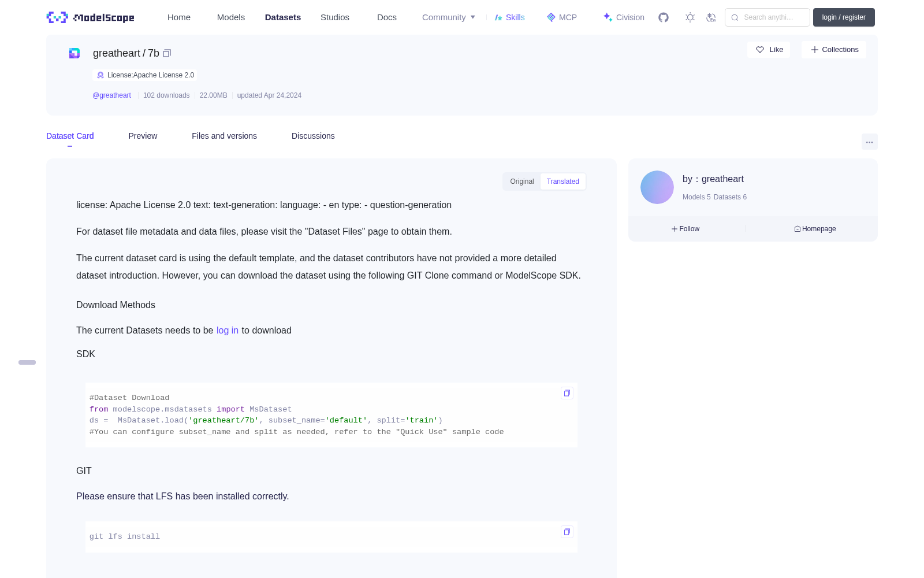This screenshot has height=578, width=924.
Task: Copy dataset name greatheart/7b icon
Action: [167, 53]
